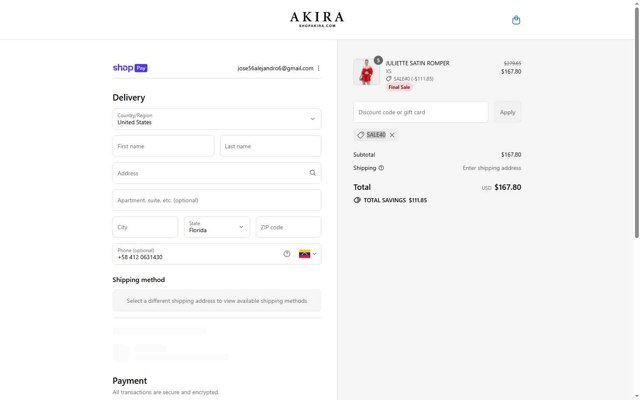Screen dimensions: 640x400
Task: Click the page vertical scrollbar
Action: 636,122
